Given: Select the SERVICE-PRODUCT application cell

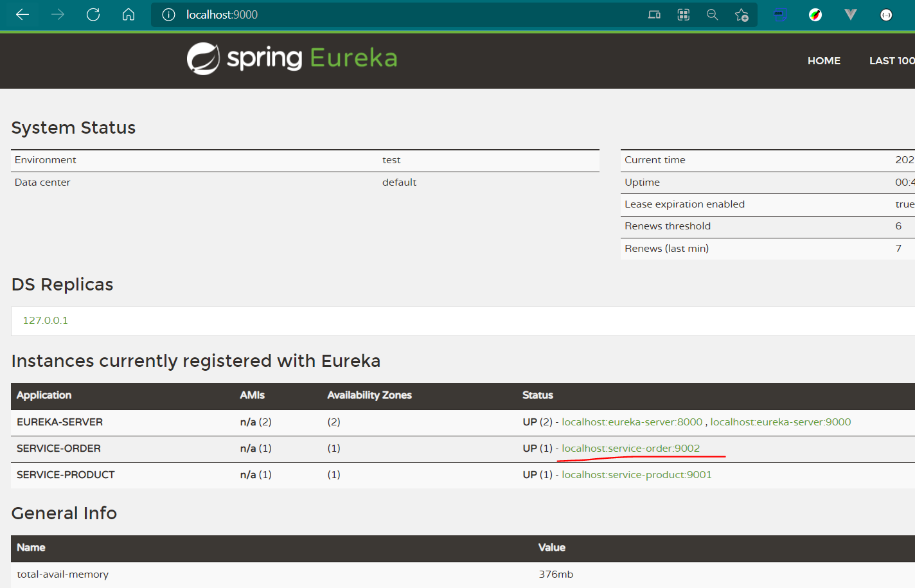Looking at the screenshot, I should pyautogui.click(x=66, y=474).
